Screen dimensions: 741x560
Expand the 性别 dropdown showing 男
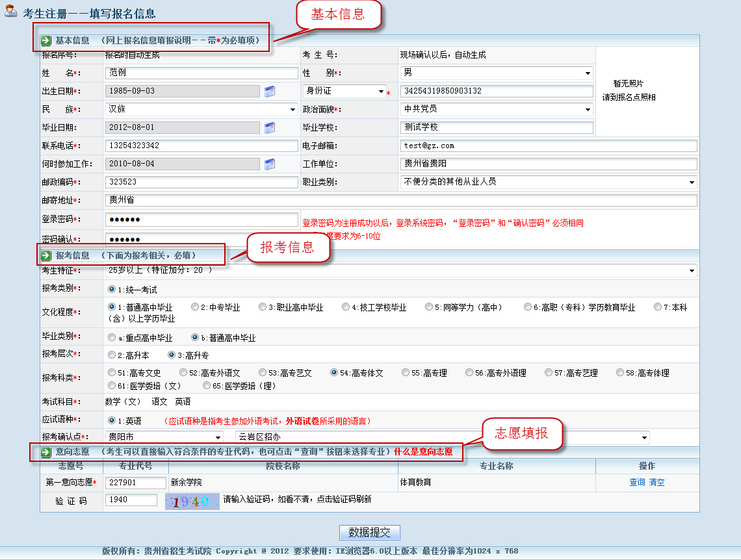click(588, 73)
